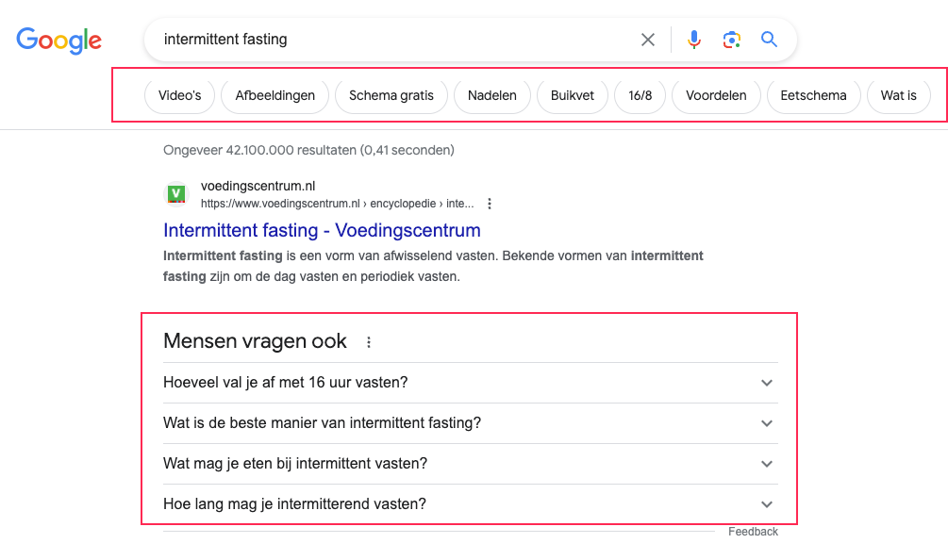Open the three-dot menu beside the voedingscentrum.nl result
Image resolution: width=948 pixels, height=560 pixels.
(x=490, y=204)
